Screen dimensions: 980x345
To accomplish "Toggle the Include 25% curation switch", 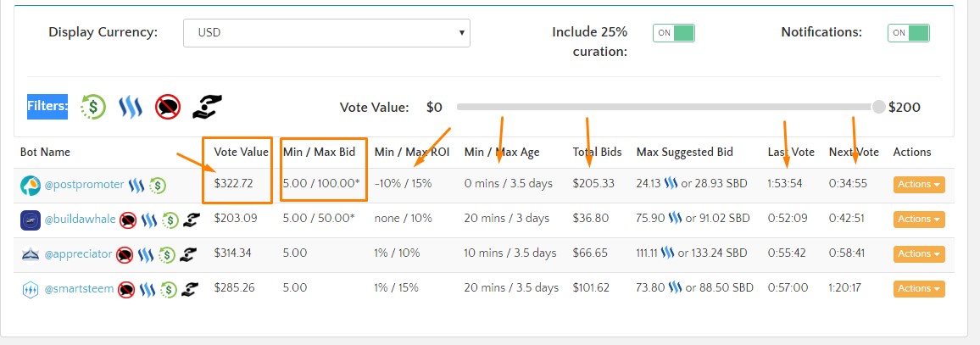I will [x=674, y=33].
